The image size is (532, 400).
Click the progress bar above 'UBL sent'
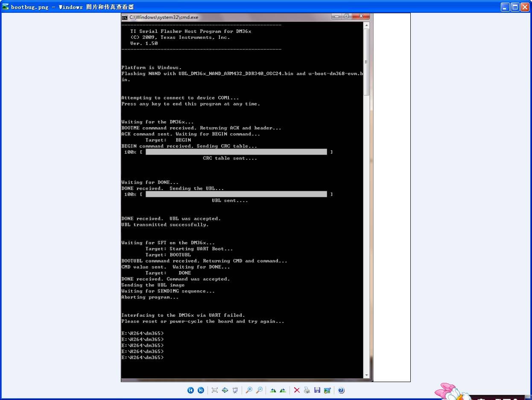pos(236,194)
